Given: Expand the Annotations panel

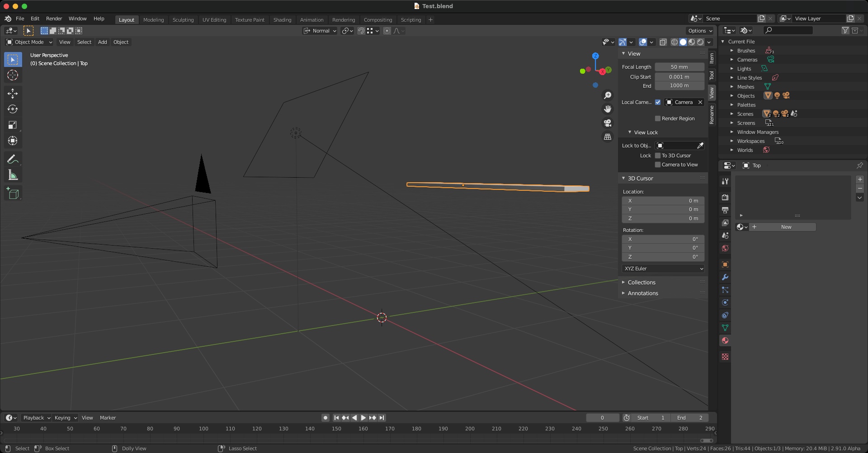Looking at the screenshot, I should [x=643, y=293].
